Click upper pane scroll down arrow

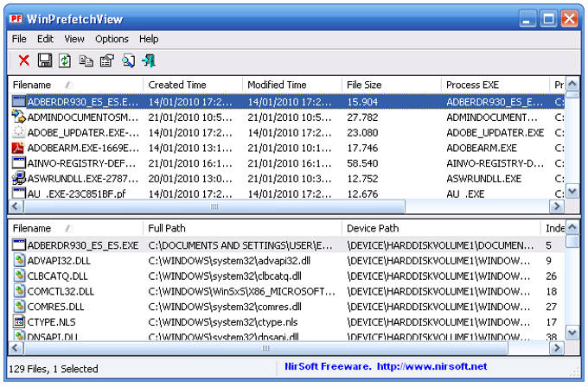[x=572, y=192]
